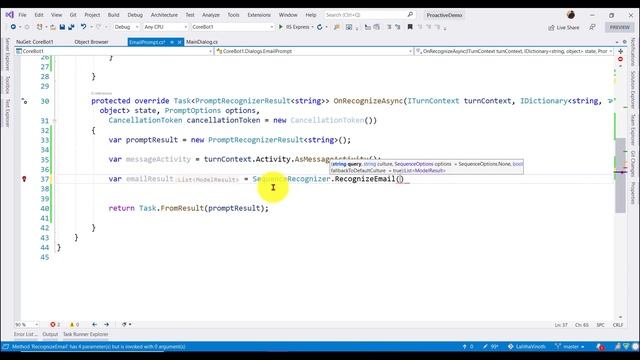Click the user account avatar
The height and width of the screenshot is (360, 640).
[x=571, y=15]
